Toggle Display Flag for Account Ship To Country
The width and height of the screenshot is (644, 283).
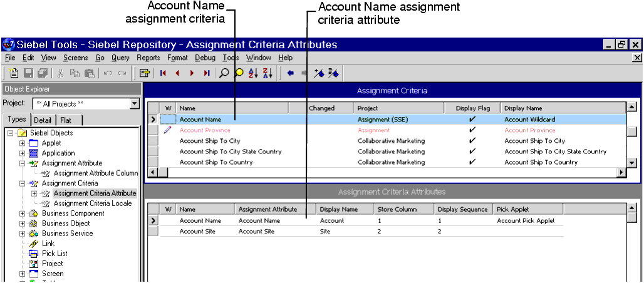pyautogui.click(x=472, y=162)
